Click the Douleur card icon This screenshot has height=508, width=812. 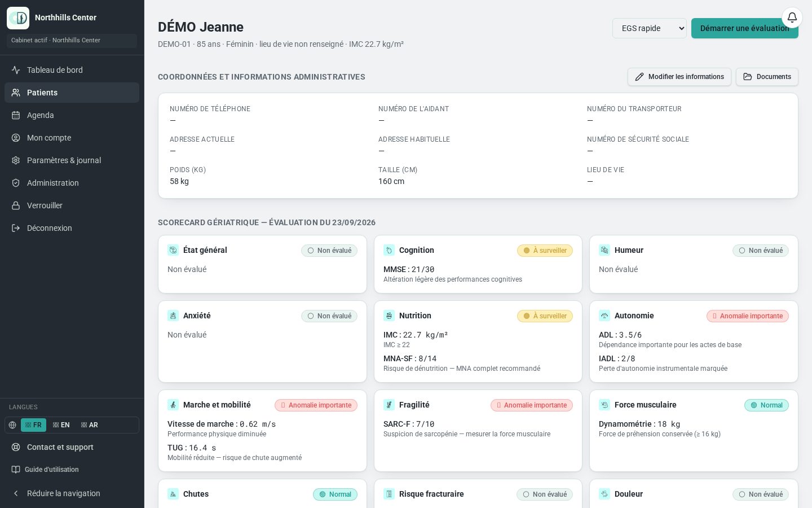click(604, 494)
